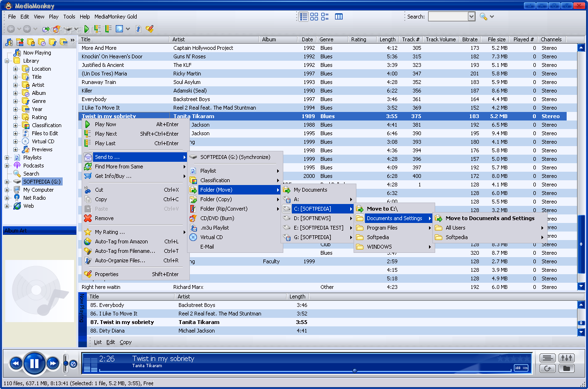Image resolution: width=588 pixels, height=389 pixels.
Task: Switch to thumbnail grid view icon
Action: point(314,17)
